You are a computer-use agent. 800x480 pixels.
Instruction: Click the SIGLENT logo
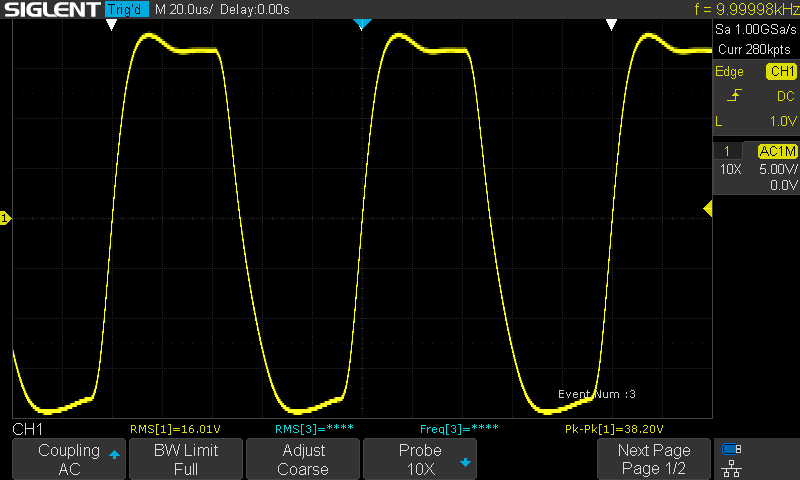tap(52, 9)
